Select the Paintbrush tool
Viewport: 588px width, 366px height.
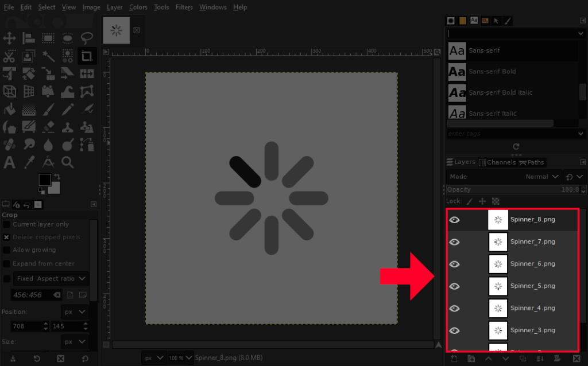pos(48,109)
